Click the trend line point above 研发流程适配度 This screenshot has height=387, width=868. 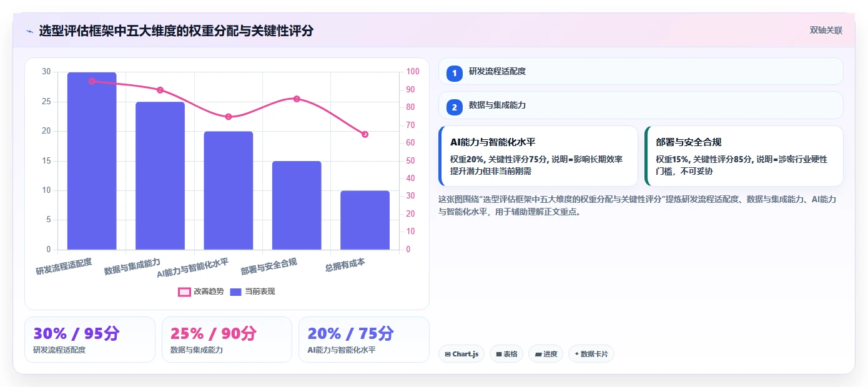tap(92, 81)
